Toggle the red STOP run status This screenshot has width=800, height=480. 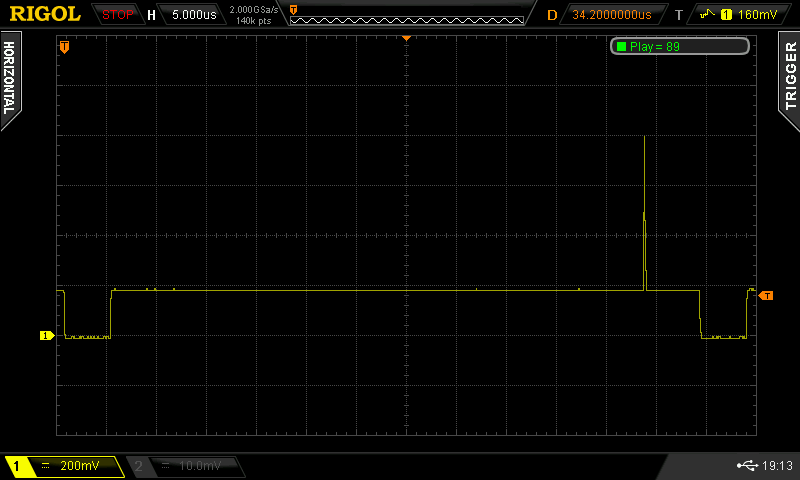click(x=117, y=14)
